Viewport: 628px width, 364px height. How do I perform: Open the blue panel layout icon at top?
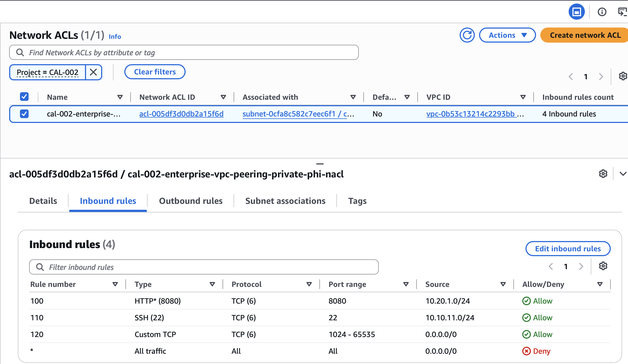click(x=576, y=12)
